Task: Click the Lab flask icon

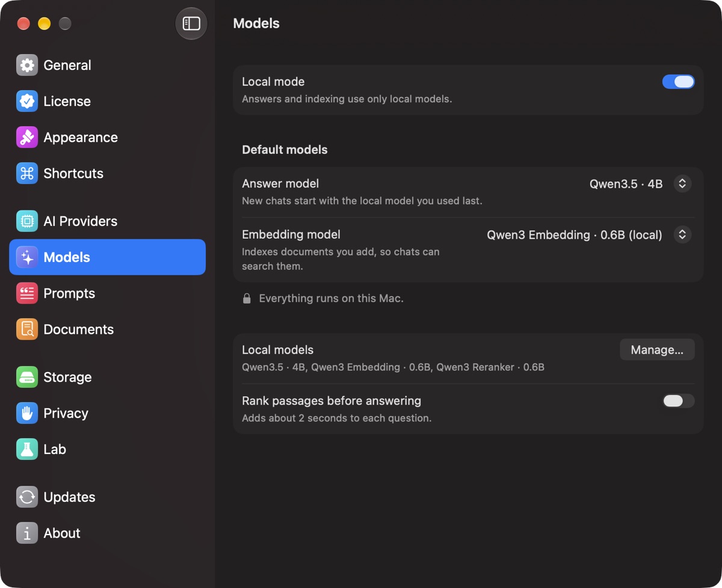Action: point(27,449)
